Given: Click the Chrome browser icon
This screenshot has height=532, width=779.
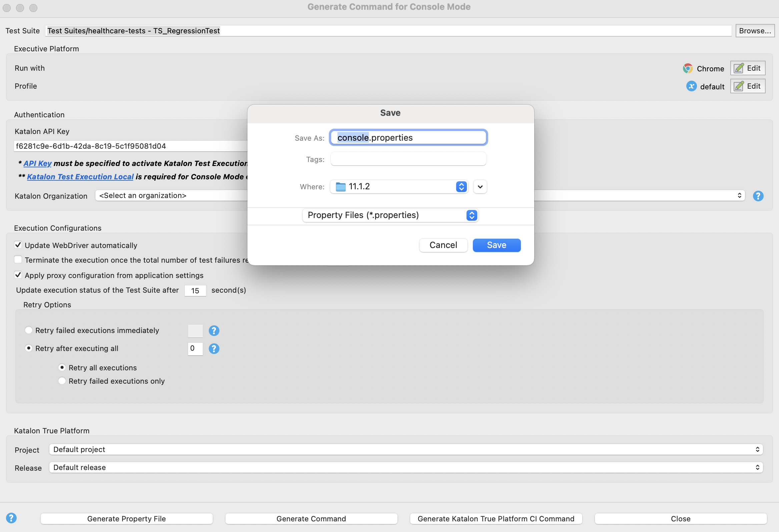Looking at the screenshot, I should 688,68.
